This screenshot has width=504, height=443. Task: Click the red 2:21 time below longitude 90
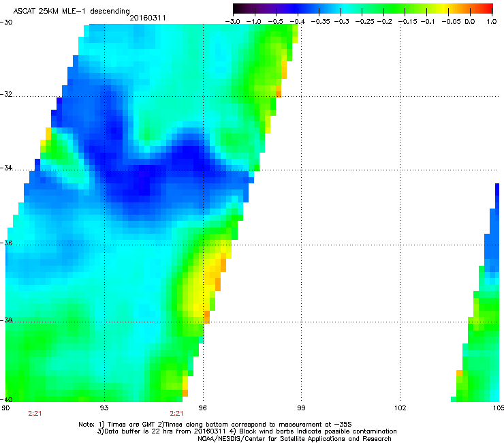[x=35, y=414]
